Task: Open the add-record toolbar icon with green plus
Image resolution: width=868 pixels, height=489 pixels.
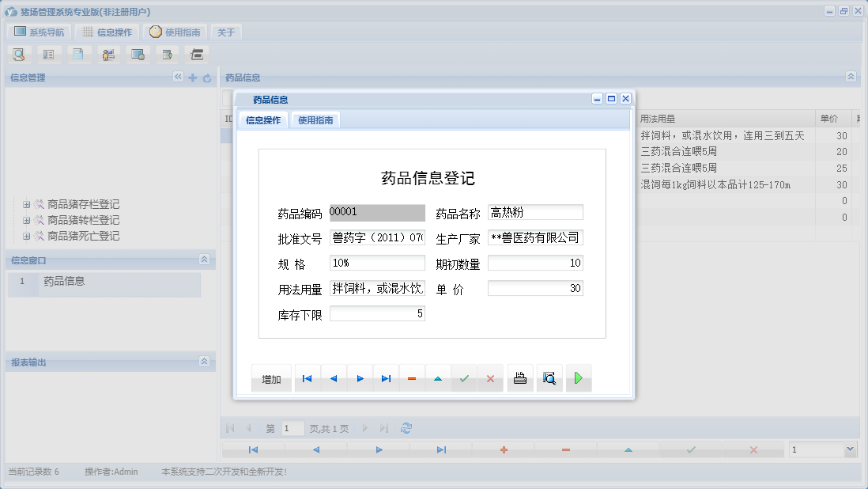Action: 167,54
